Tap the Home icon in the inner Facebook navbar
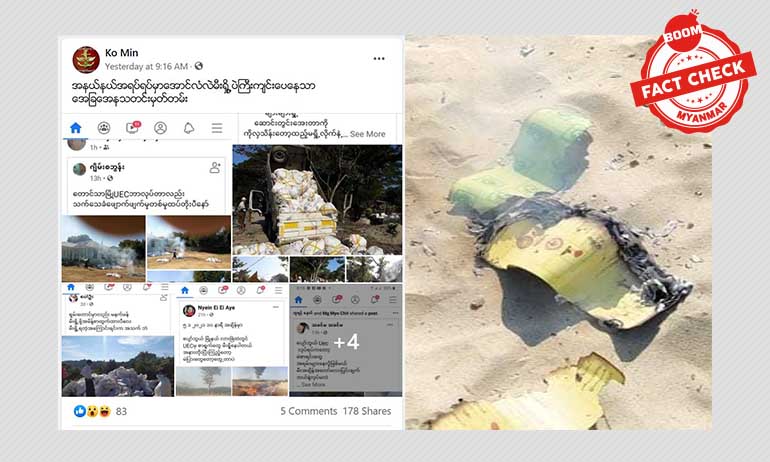 coord(76,128)
